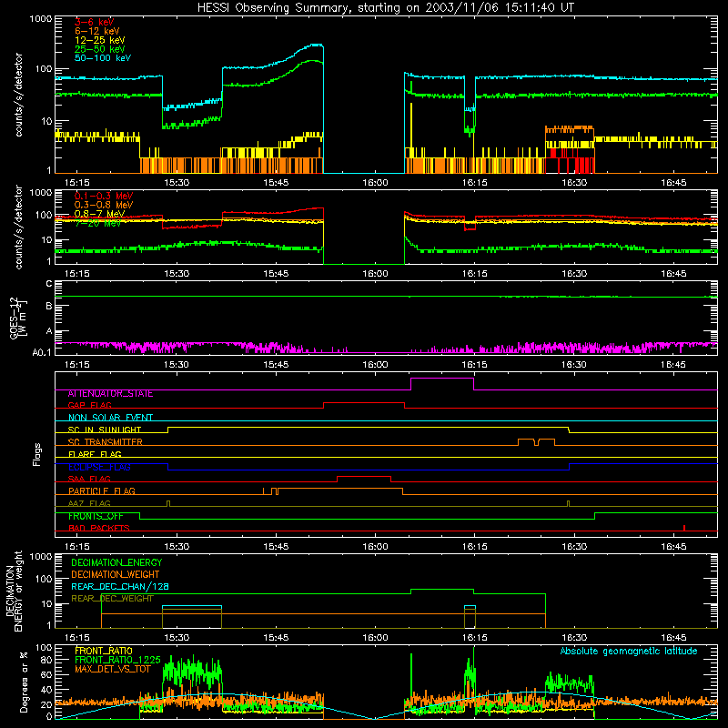728x728 pixels.
Task: Click the raised magenta ATTENUATOR_STATE step
Action: tap(442, 379)
